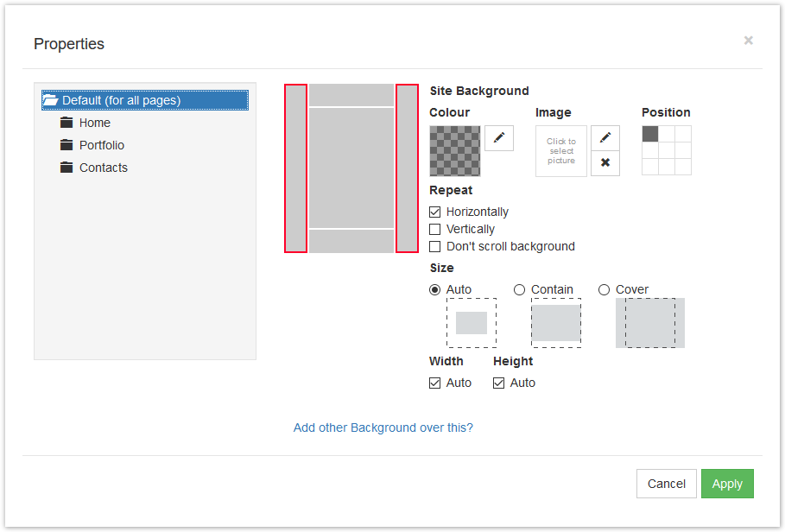Select the Cover size radio button
Screen dimensions: 785x532
[604, 290]
